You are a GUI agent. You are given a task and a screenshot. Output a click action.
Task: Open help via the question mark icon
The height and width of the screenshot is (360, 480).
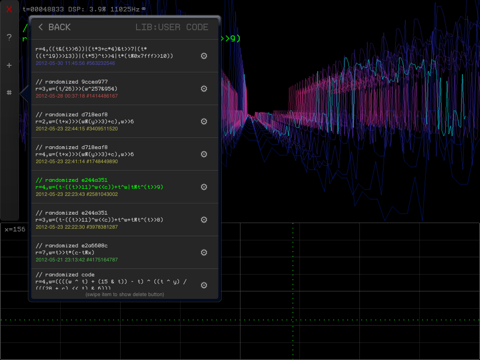[9, 37]
